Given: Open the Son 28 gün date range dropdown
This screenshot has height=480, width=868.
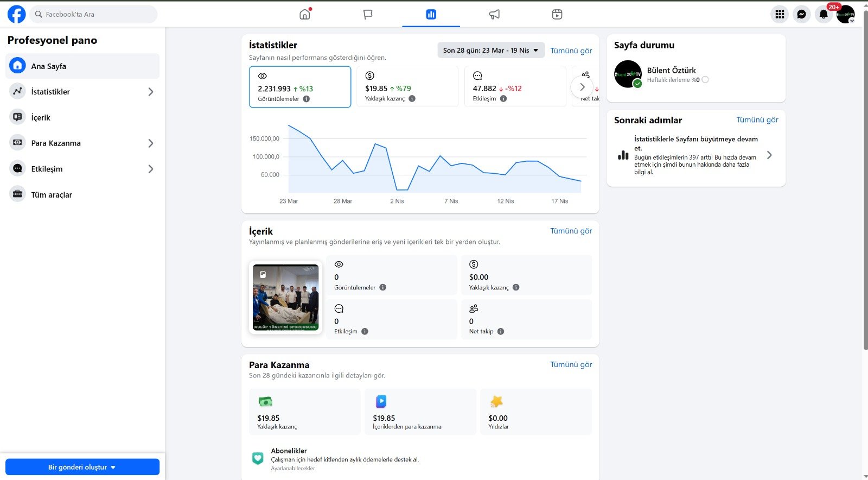Looking at the screenshot, I should (x=490, y=50).
